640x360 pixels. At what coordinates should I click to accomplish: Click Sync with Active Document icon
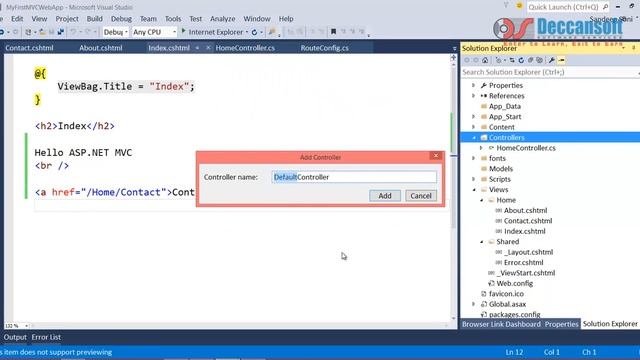pos(512,60)
